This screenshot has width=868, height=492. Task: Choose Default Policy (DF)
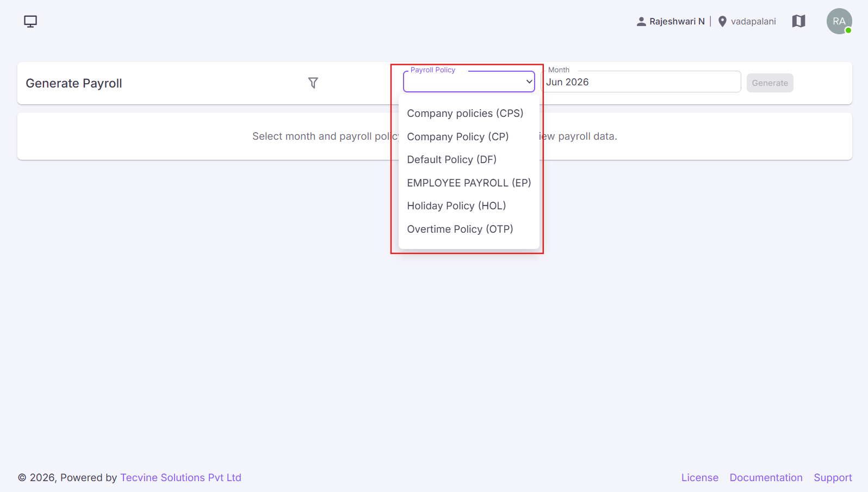click(469, 159)
